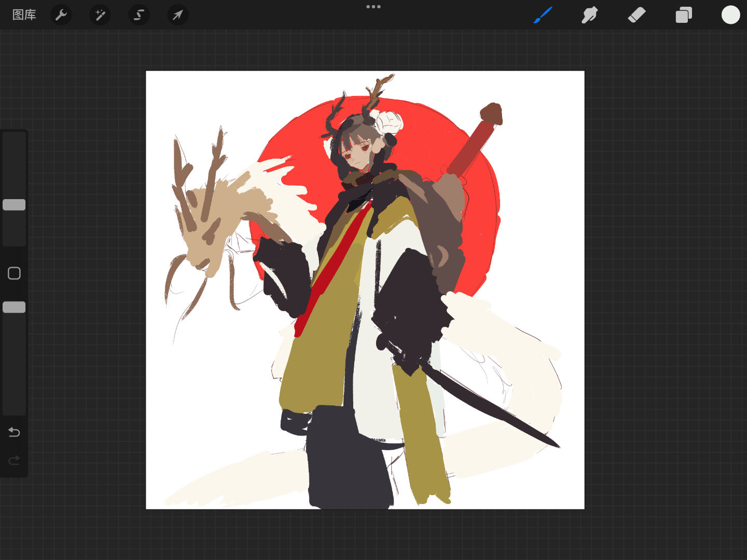Open the Actions wrench menu

tap(61, 15)
